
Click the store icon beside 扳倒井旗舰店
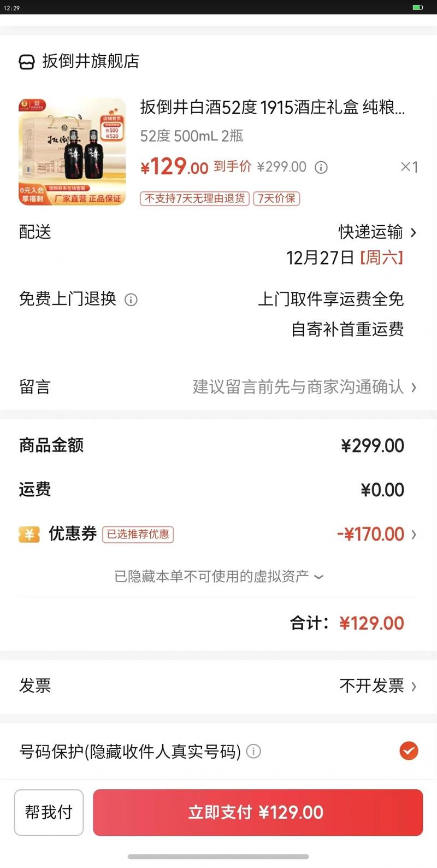pos(27,62)
